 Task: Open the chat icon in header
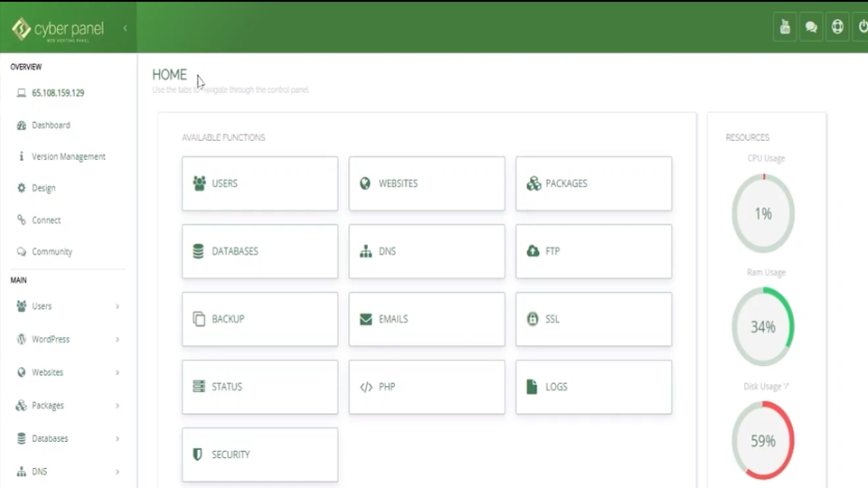point(811,26)
